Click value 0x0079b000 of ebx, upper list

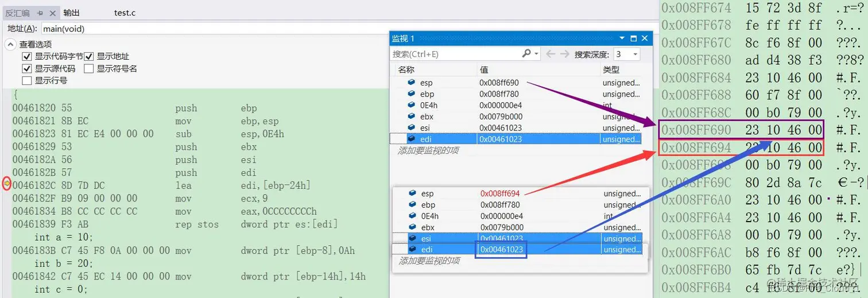point(501,117)
